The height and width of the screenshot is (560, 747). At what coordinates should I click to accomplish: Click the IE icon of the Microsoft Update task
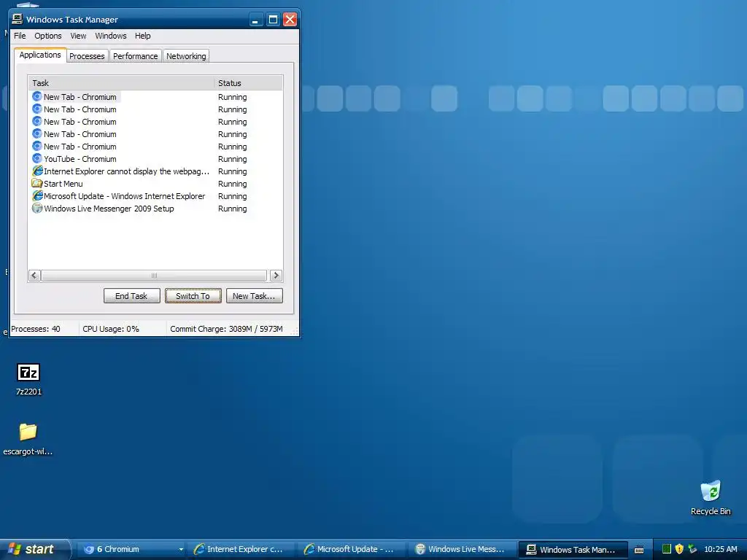pyautogui.click(x=37, y=195)
